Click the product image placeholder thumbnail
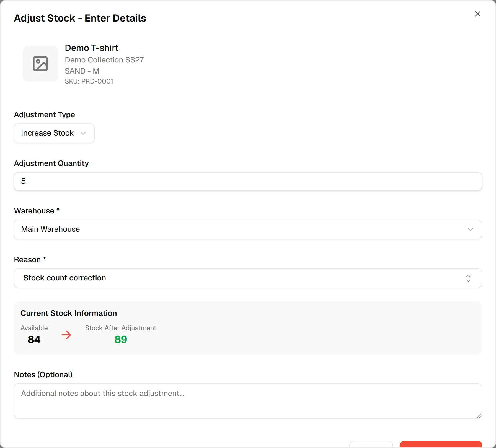The image size is (496, 448). 40,64
